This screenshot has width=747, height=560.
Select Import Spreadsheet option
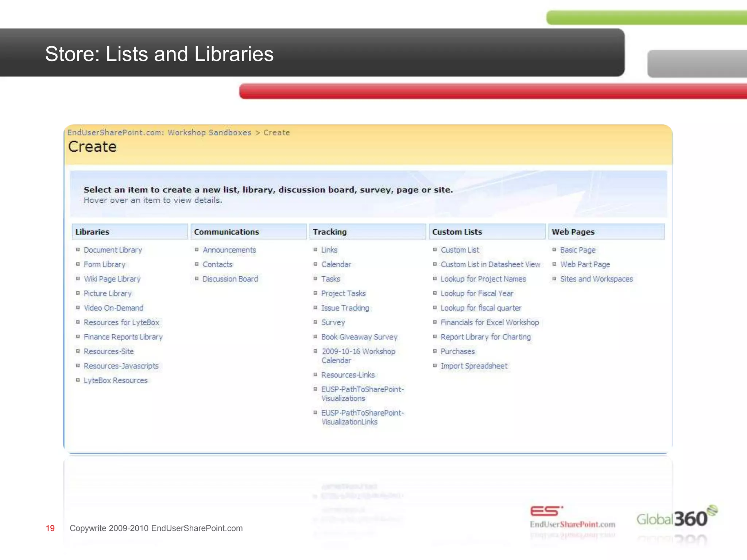click(474, 366)
